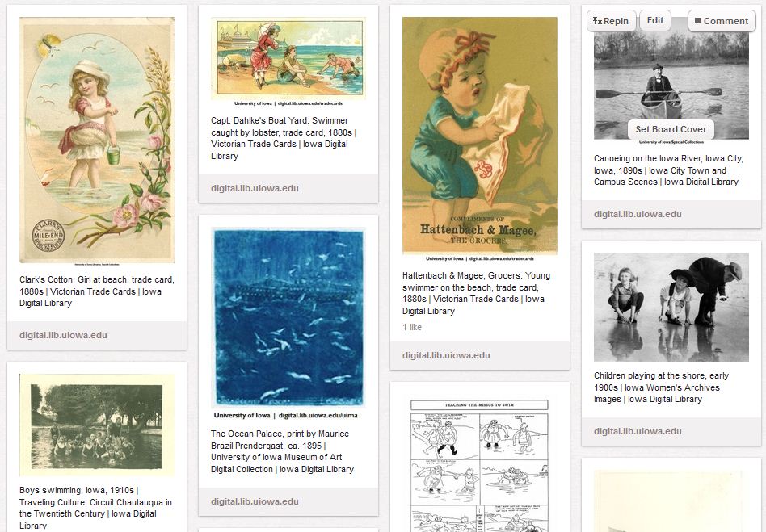
Task: Follow digital.lib.uiowa.edu link under Children playing pin
Action: click(638, 431)
